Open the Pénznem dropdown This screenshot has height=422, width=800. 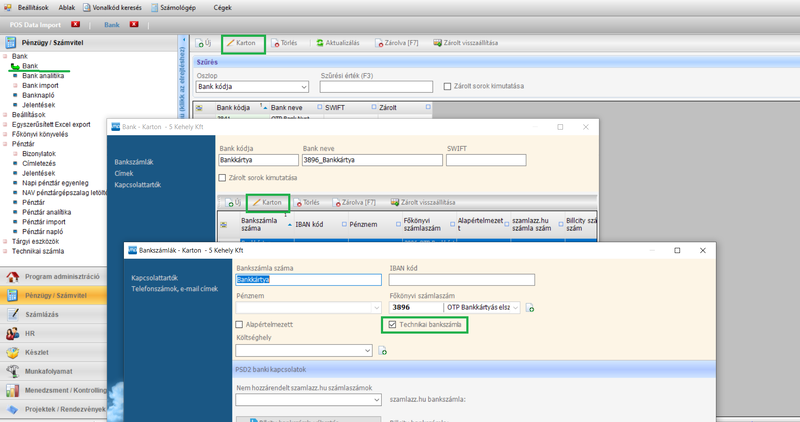375,308
